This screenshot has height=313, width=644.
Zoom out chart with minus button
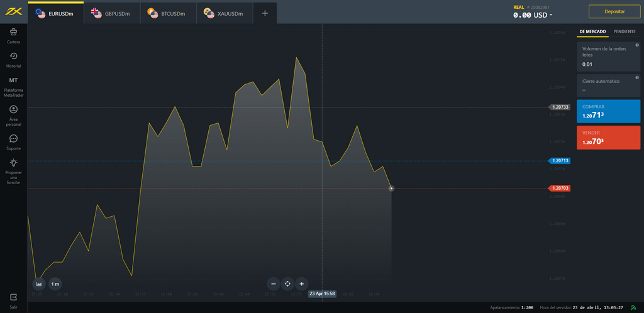coord(274,284)
